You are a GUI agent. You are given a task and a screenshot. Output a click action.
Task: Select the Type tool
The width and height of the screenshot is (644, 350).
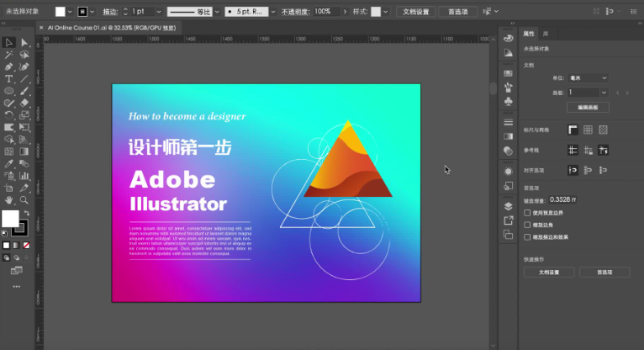[8, 79]
